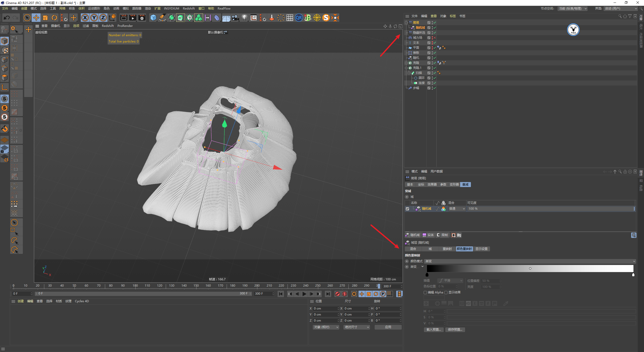This screenshot has height=352, width=644.
Task: Expand the 克隆.1 tree item
Action: tap(406, 68)
